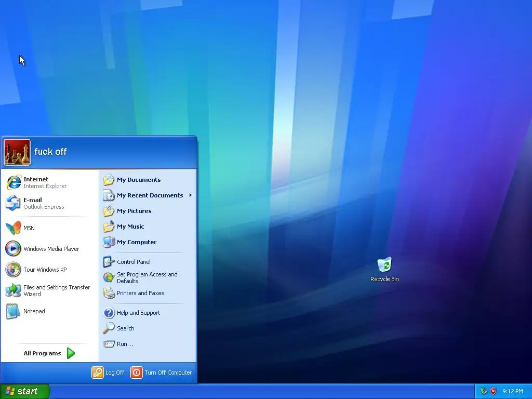Click the network connection tray icon

coord(484,391)
